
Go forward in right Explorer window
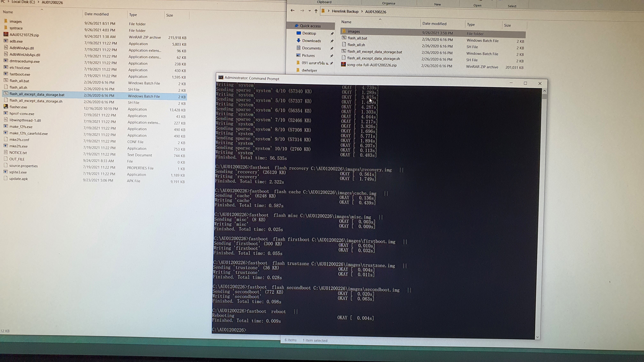click(x=302, y=11)
